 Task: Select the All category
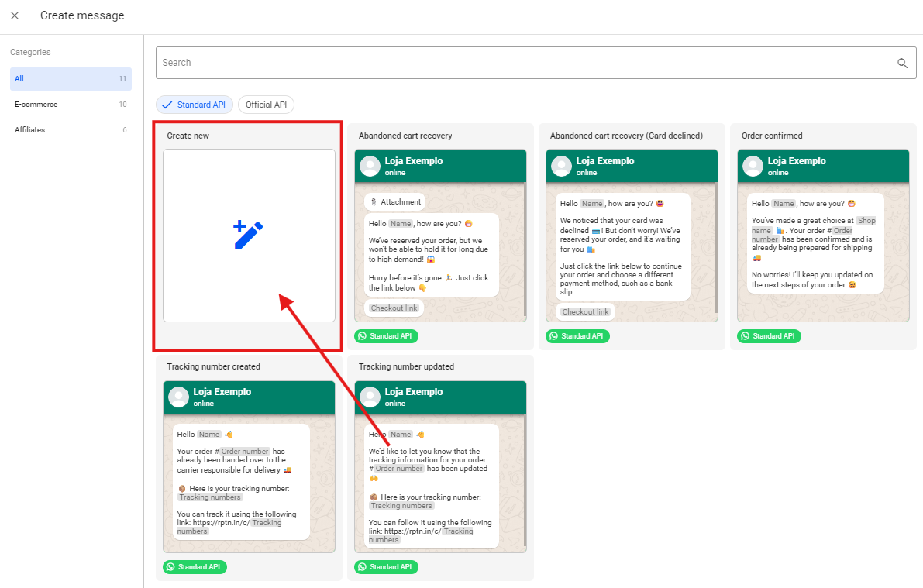[x=71, y=79]
